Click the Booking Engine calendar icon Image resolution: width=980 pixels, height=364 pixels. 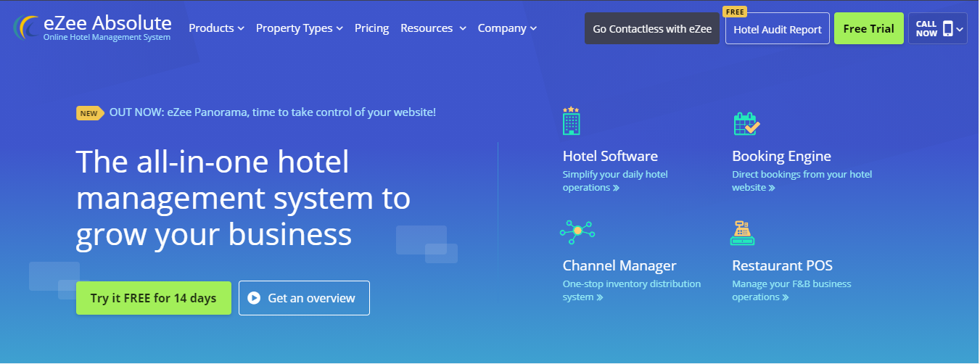pyautogui.click(x=746, y=124)
